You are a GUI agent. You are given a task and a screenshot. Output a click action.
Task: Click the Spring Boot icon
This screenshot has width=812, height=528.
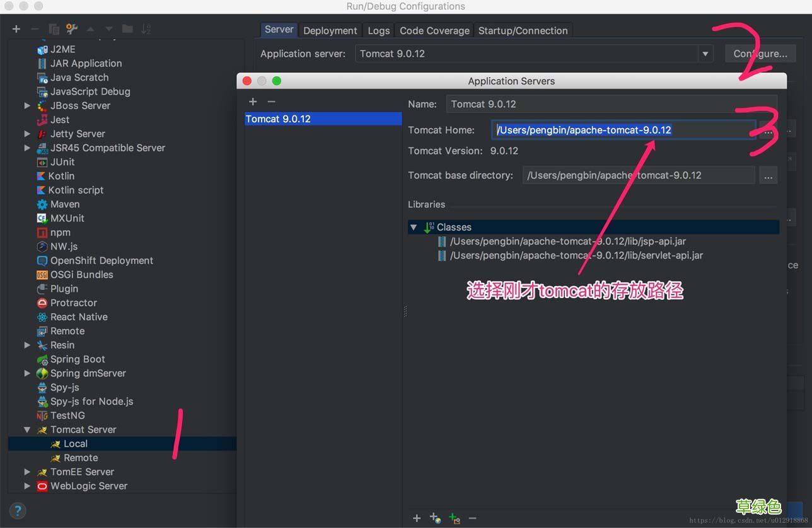tap(42, 359)
